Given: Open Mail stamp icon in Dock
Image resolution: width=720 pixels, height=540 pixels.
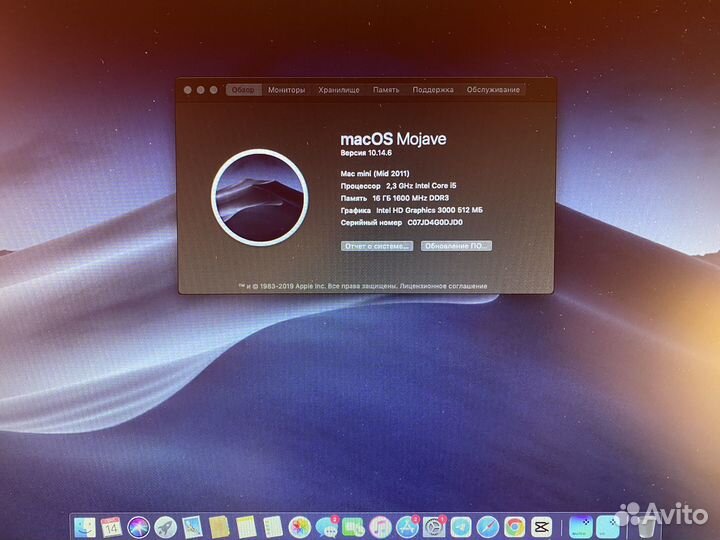Looking at the screenshot, I should [192, 527].
